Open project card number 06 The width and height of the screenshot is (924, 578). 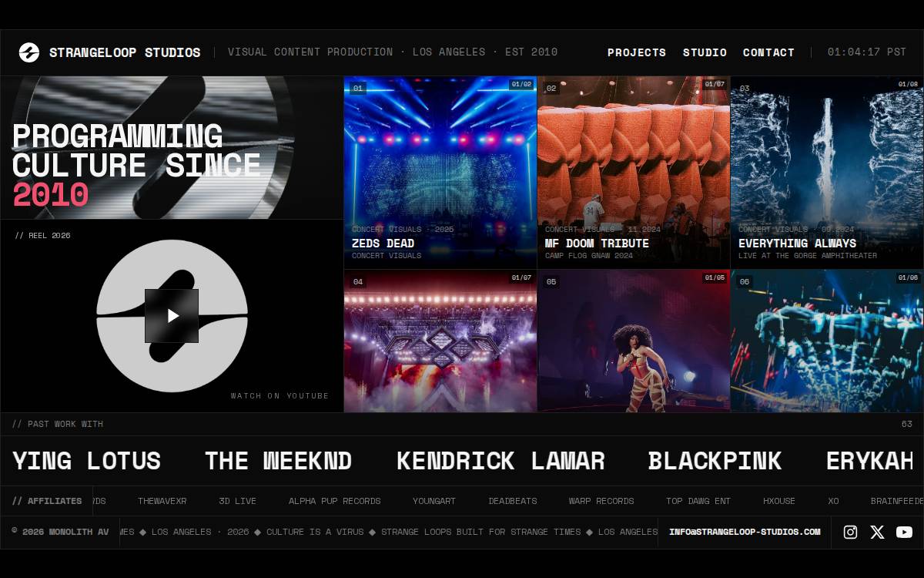[x=827, y=341]
